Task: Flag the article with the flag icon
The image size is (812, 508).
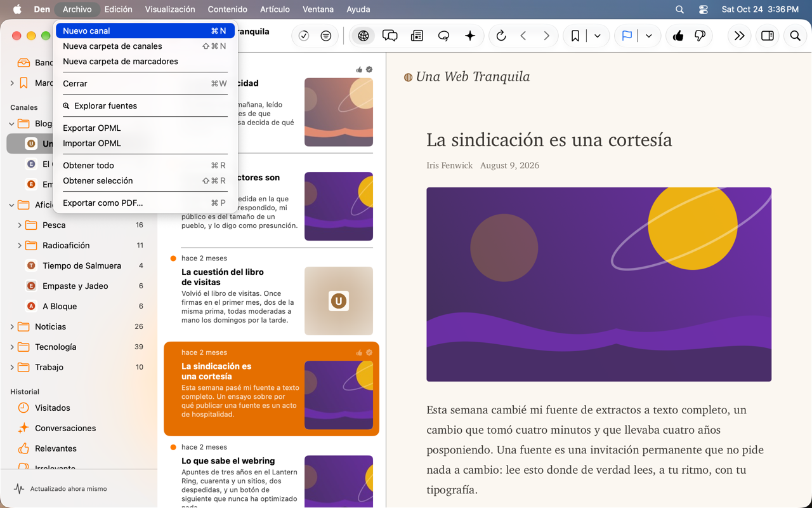Action: 627,36
